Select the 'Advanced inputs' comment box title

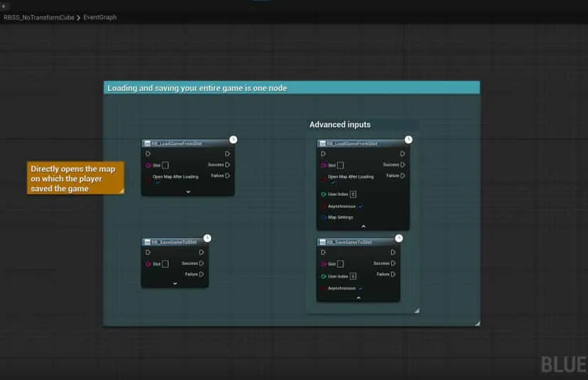pyautogui.click(x=340, y=125)
